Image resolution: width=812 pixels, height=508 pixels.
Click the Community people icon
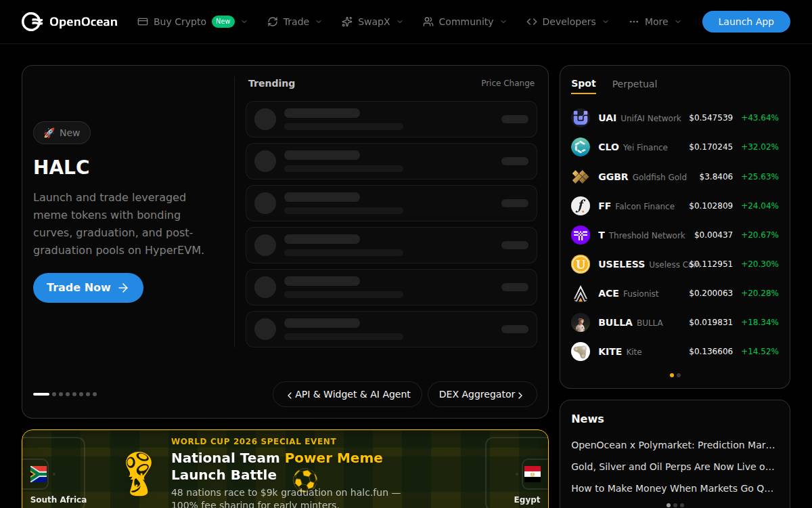[428, 22]
